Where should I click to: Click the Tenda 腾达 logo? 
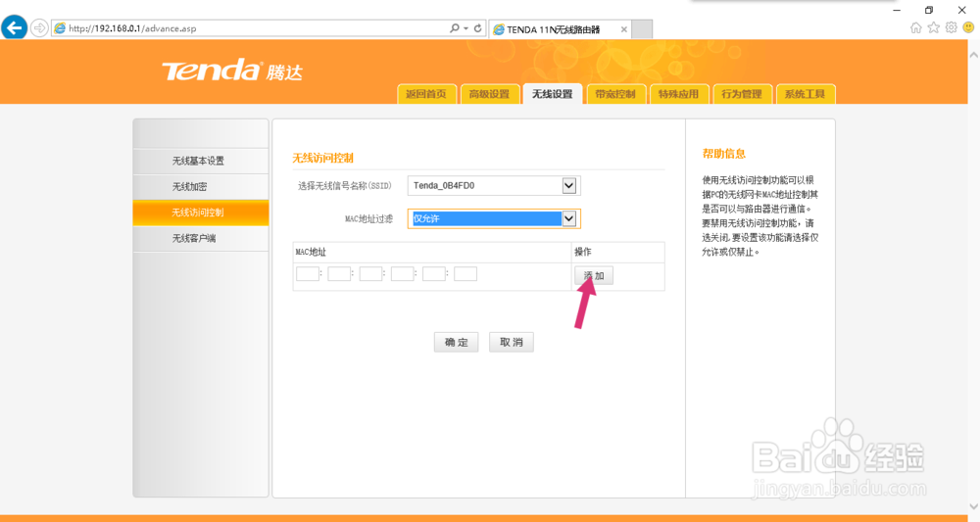[x=232, y=71]
